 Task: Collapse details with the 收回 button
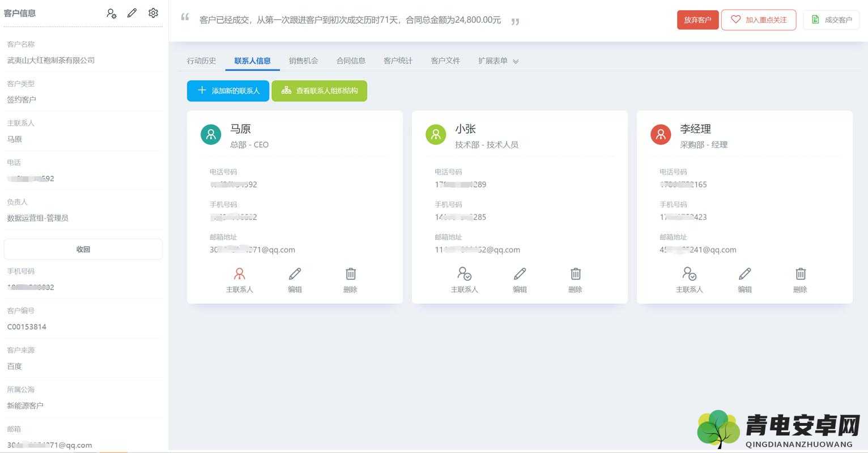point(83,249)
